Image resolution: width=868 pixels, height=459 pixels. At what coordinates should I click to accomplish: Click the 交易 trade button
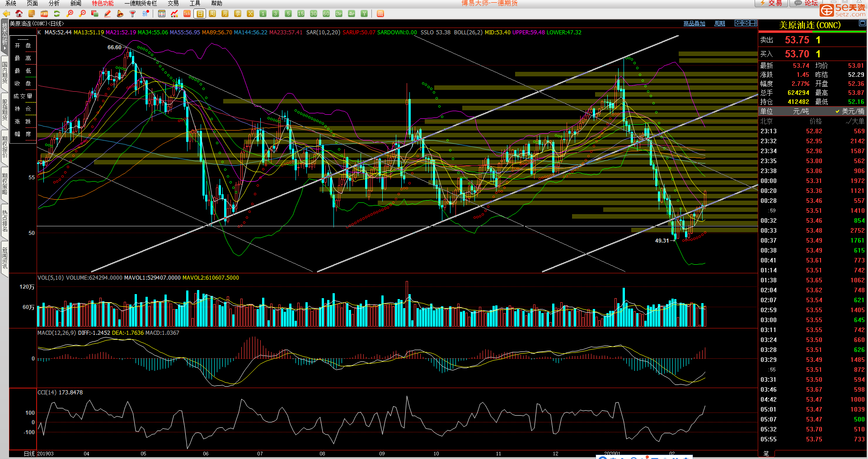pyautogui.click(x=772, y=3)
